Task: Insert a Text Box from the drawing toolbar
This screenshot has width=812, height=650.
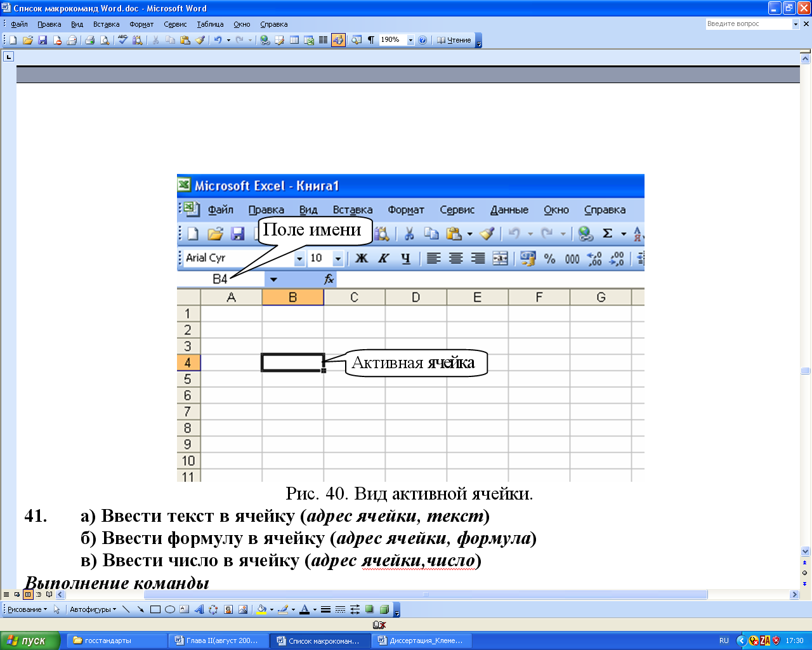Action: (184, 609)
